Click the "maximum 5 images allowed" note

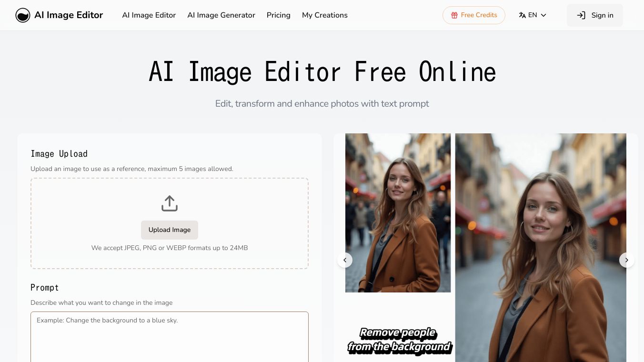pos(191,169)
